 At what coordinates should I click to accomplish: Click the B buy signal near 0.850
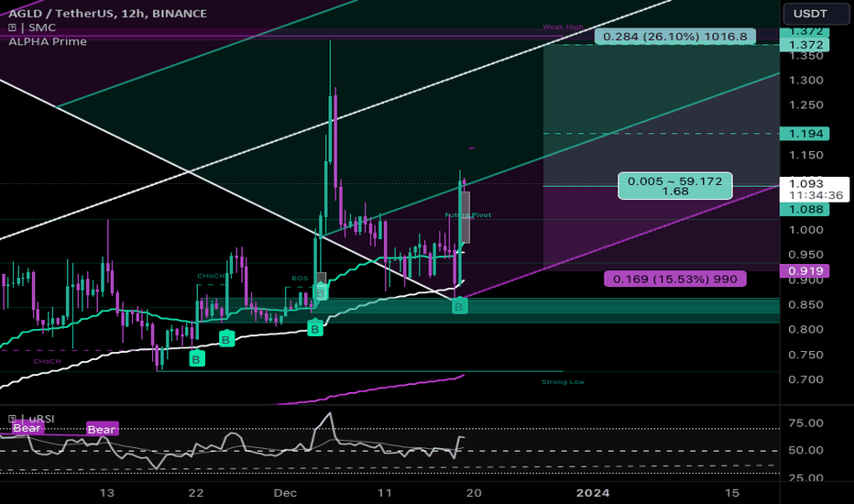click(x=458, y=307)
